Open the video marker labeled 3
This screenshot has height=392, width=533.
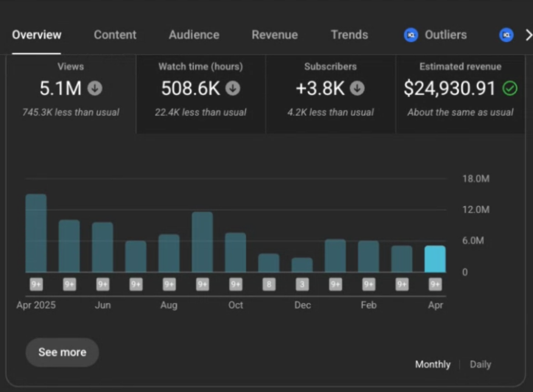tap(302, 284)
